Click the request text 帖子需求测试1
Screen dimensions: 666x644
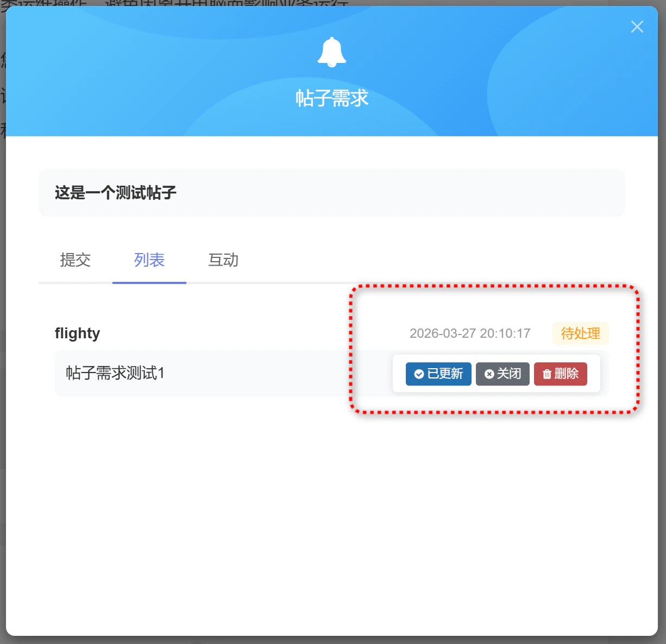115,373
